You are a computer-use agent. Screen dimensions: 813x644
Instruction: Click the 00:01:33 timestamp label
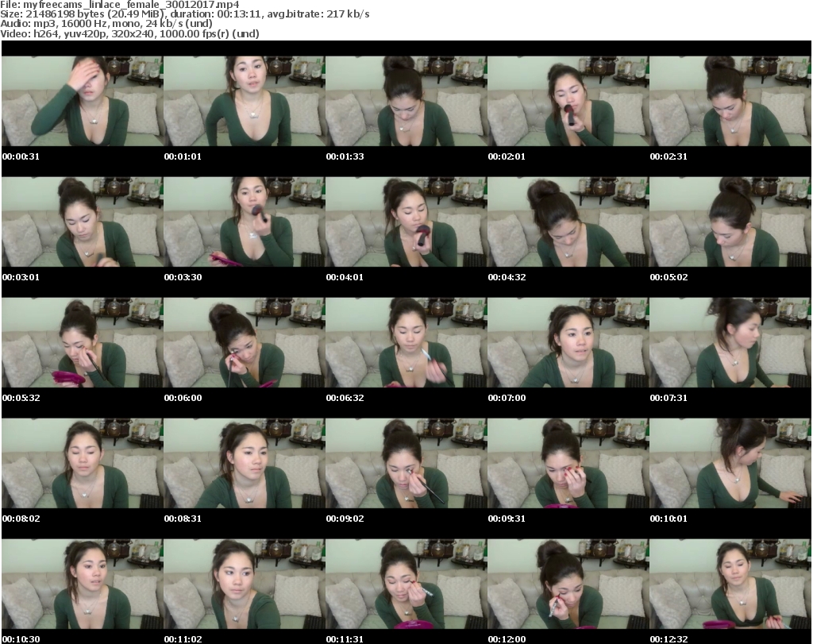[345, 156]
